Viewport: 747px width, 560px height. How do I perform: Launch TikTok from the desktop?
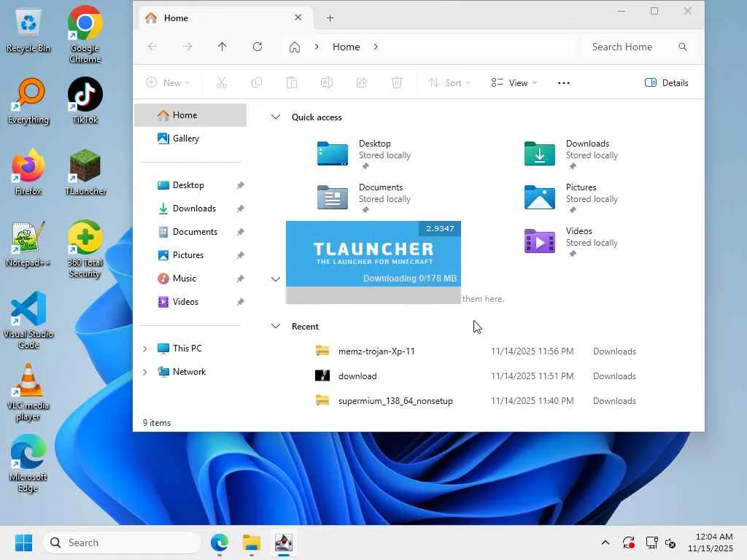(85, 101)
